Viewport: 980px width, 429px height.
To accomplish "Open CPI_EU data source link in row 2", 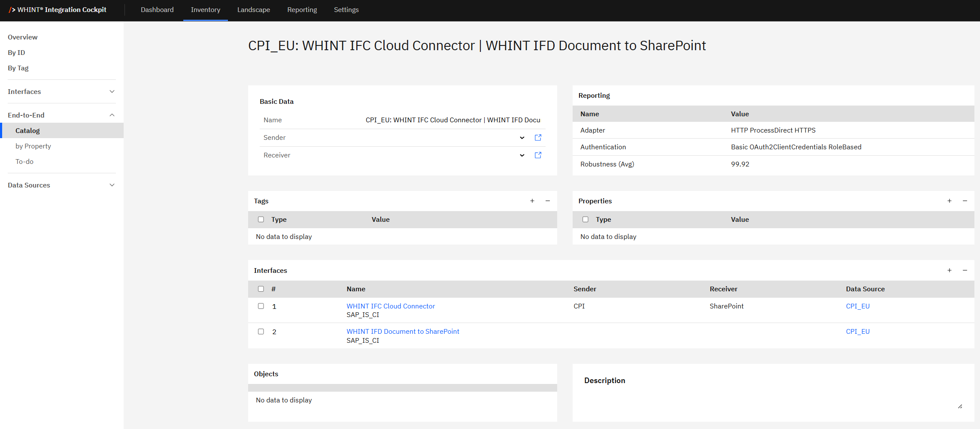I will point(858,331).
